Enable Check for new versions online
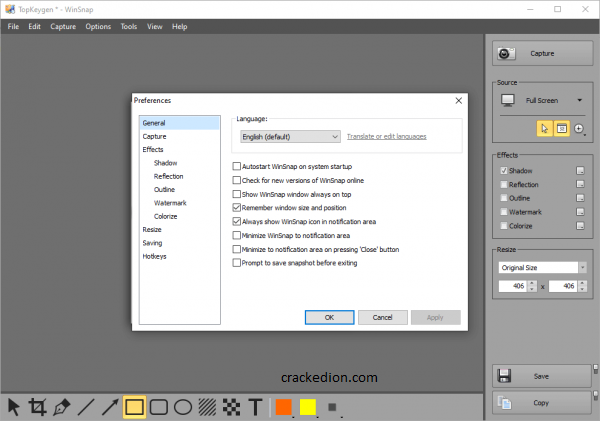The width and height of the screenshot is (600, 421). 236,180
